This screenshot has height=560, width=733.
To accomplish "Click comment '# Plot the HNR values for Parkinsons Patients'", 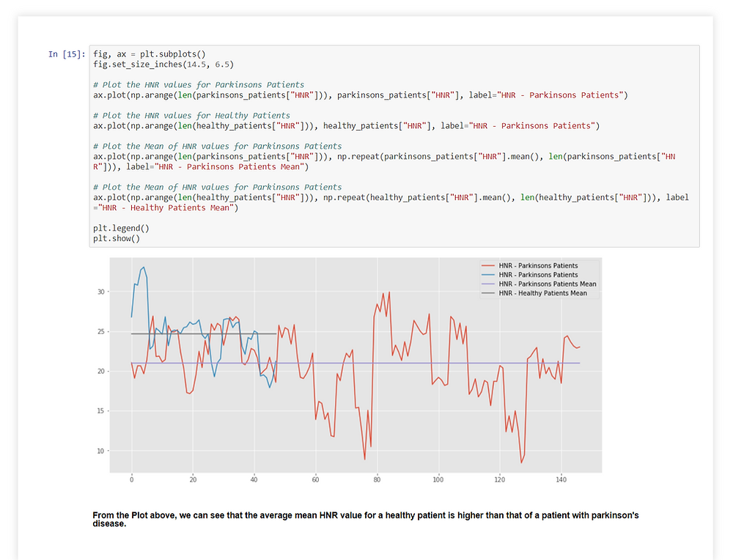I will point(199,84).
